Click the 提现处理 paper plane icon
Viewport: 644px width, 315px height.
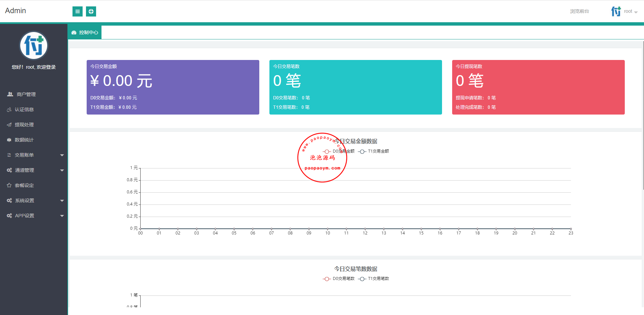tap(9, 125)
